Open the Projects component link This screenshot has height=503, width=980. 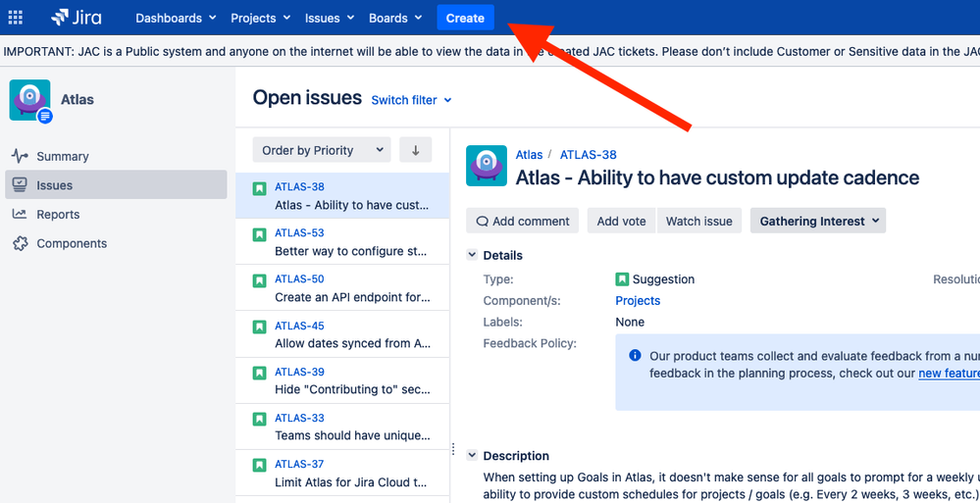[x=638, y=301]
